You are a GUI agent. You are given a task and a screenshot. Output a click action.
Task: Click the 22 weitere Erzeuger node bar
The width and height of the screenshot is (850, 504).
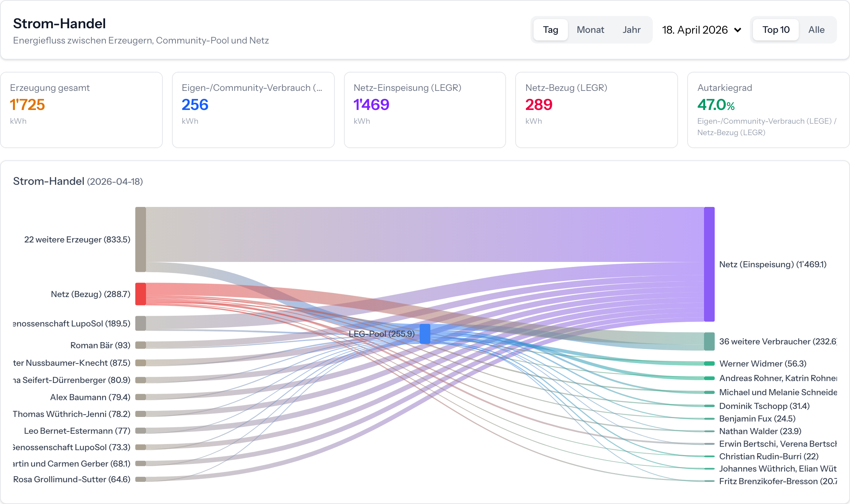141,239
